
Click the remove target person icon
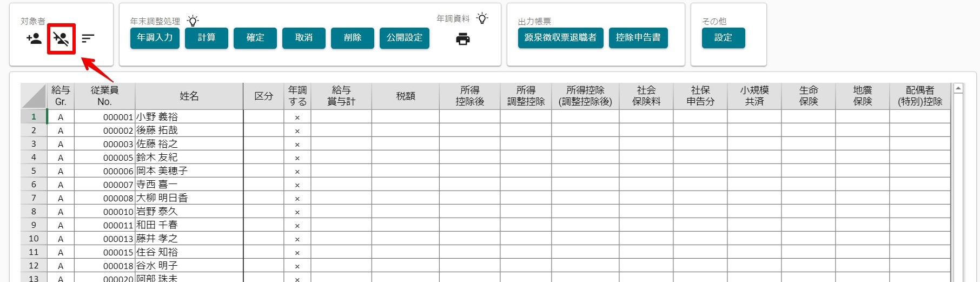[61, 38]
